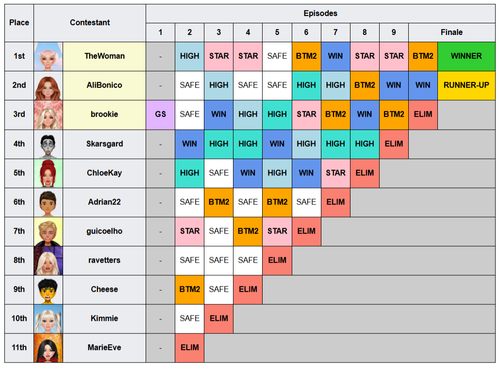The image size is (500, 370).
Task: Click Skarsgard's grayscale avatar
Action: tap(48, 144)
